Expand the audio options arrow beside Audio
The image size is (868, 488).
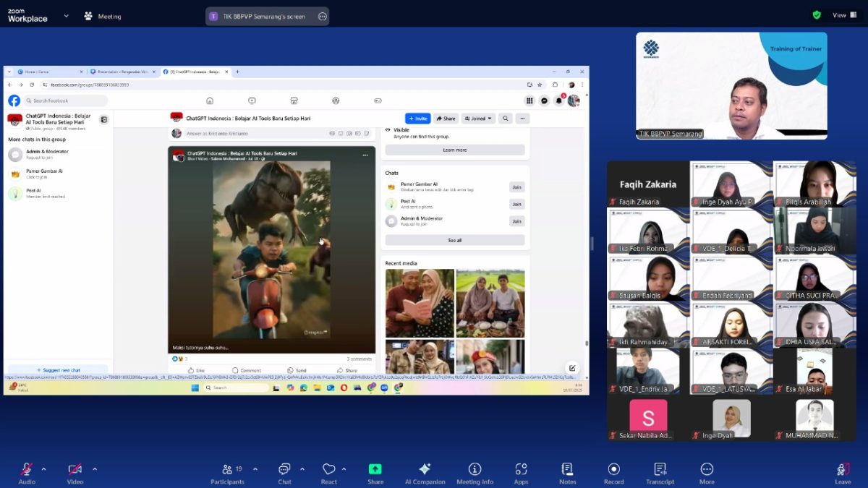(x=43, y=469)
